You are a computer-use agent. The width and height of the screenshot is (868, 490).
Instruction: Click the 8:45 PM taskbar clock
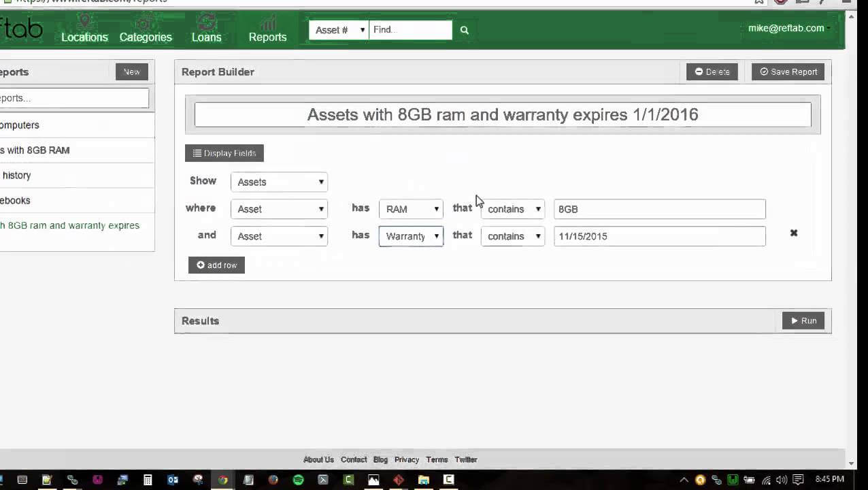[x=829, y=480]
